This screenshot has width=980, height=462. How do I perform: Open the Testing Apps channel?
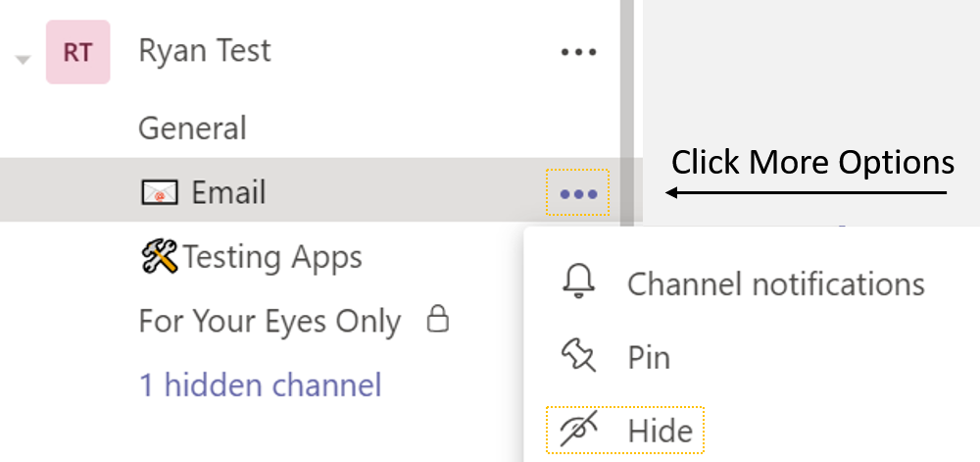272,258
